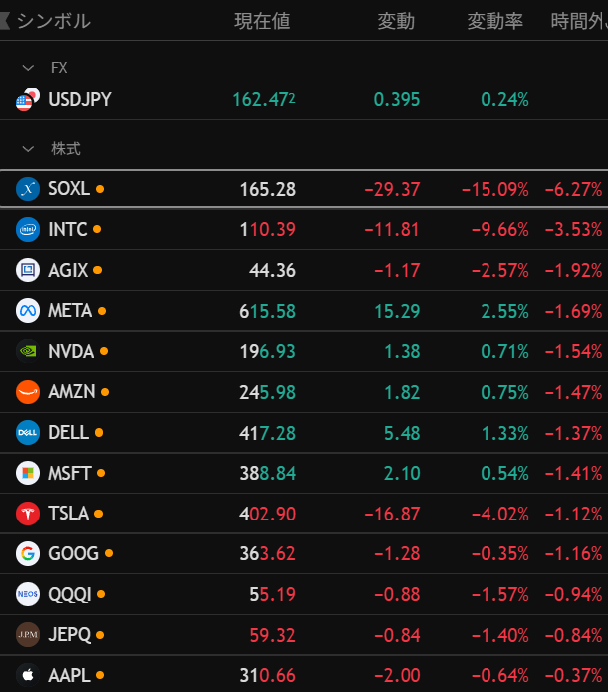Select the USDJPY symbol row

pyautogui.click(x=304, y=100)
